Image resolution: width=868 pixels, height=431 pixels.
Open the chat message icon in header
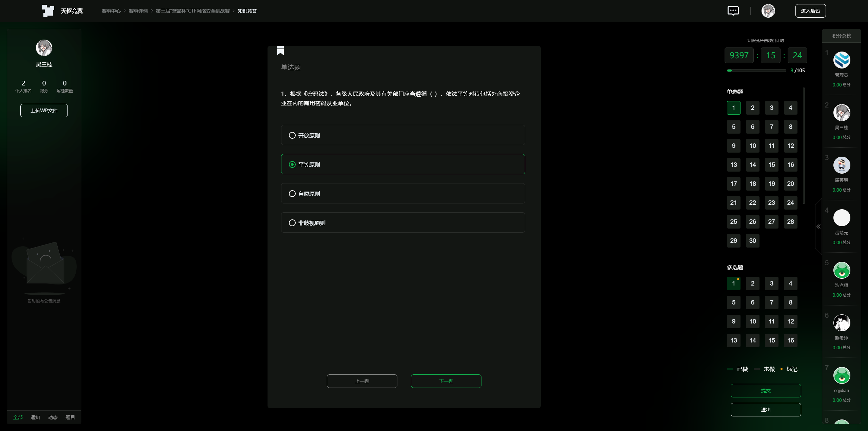pyautogui.click(x=733, y=11)
